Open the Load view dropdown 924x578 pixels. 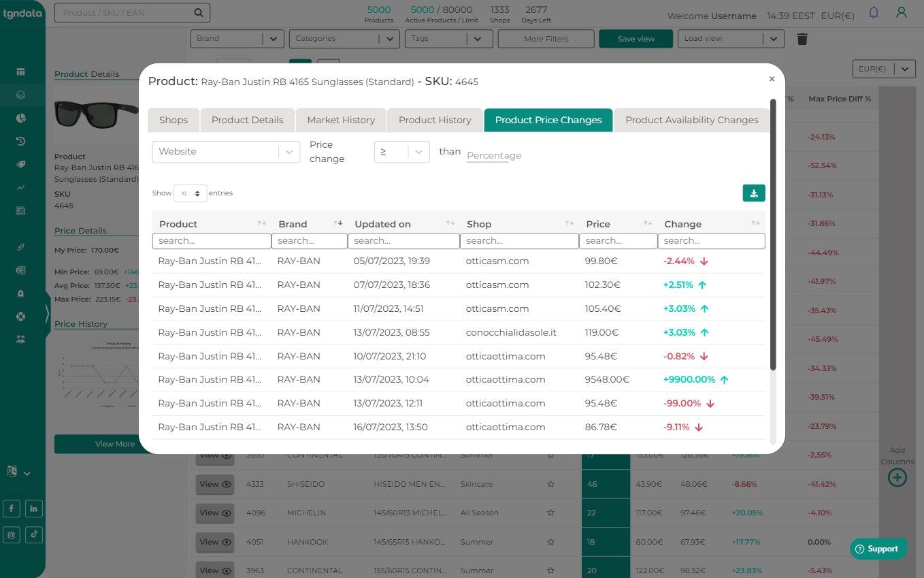[x=731, y=39]
